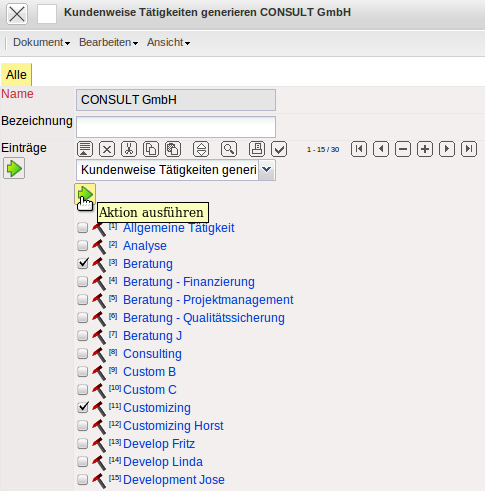Screen dimensions: 485x491
Task: Jump to the last page of entries
Action: point(469,149)
